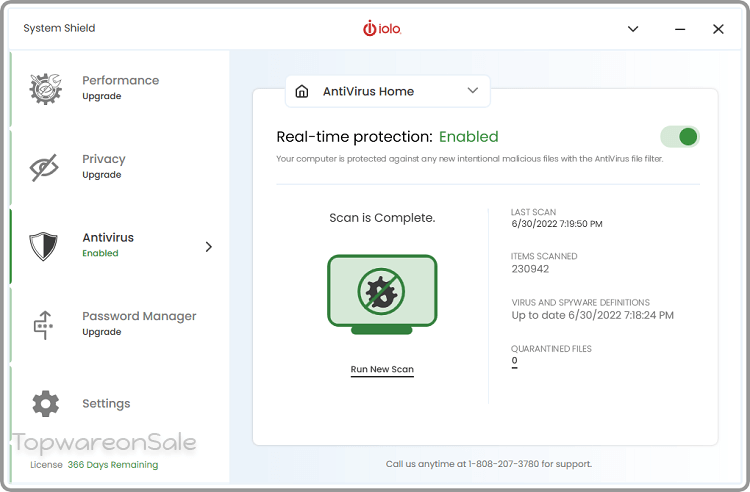750x492 pixels.
Task: Click the support phone number text
Action: (x=504, y=464)
